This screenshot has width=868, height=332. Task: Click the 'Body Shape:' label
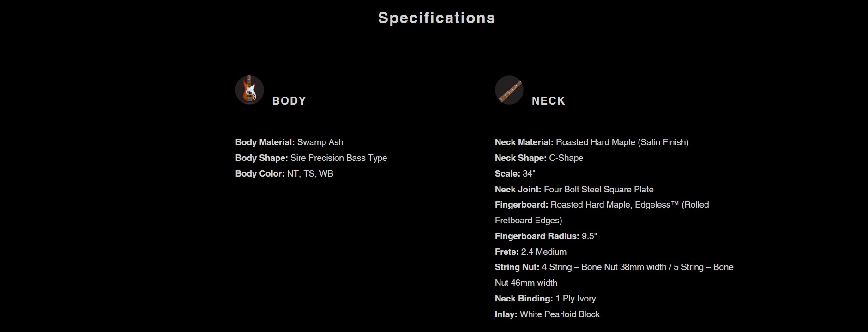(261, 158)
